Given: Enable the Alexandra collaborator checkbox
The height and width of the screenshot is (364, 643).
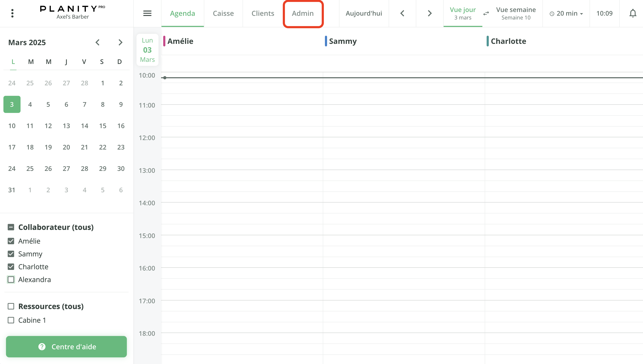Looking at the screenshot, I should (x=11, y=280).
